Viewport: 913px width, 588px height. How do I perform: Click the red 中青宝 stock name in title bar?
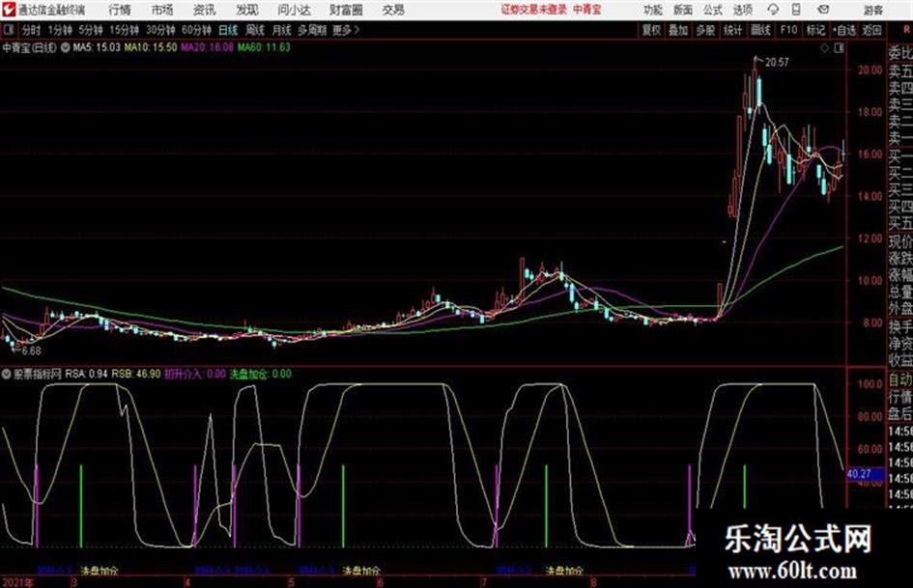pyautogui.click(x=587, y=10)
